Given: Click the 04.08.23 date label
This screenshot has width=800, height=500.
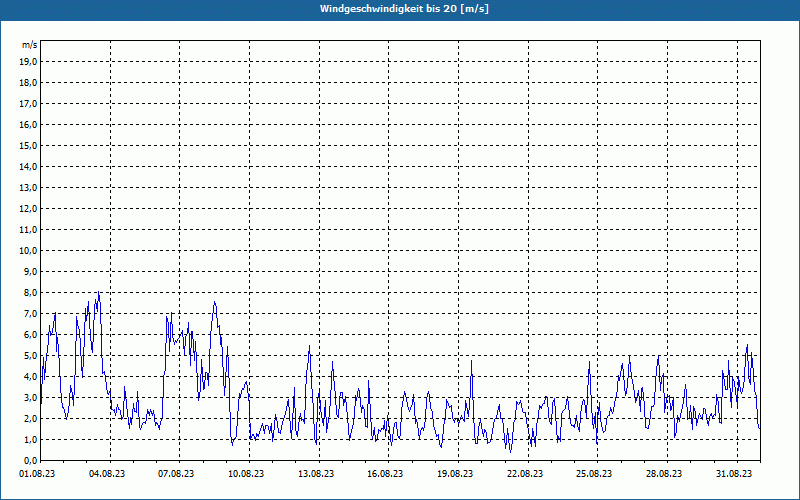Looking at the screenshot, I should pyautogui.click(x=107, y=473).
